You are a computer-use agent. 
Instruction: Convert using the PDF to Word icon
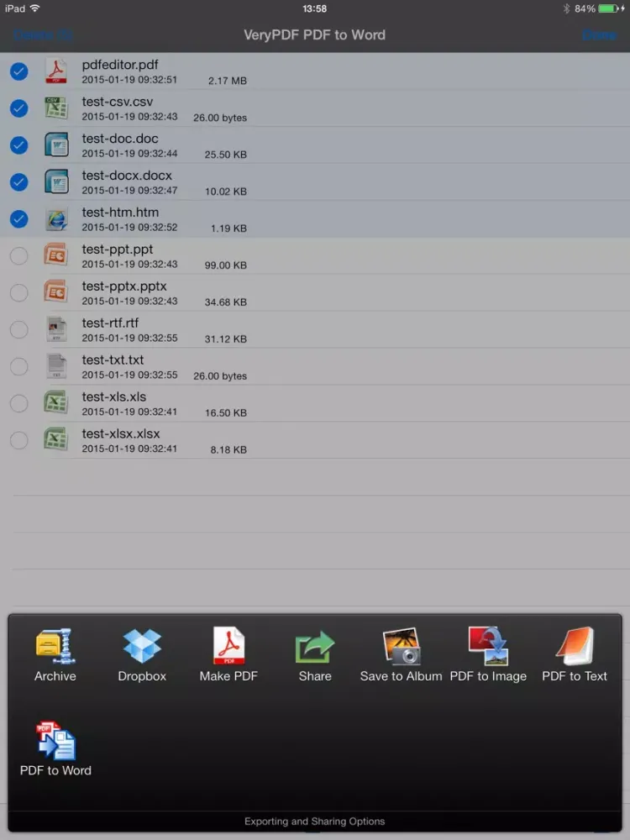click(55, 740)
